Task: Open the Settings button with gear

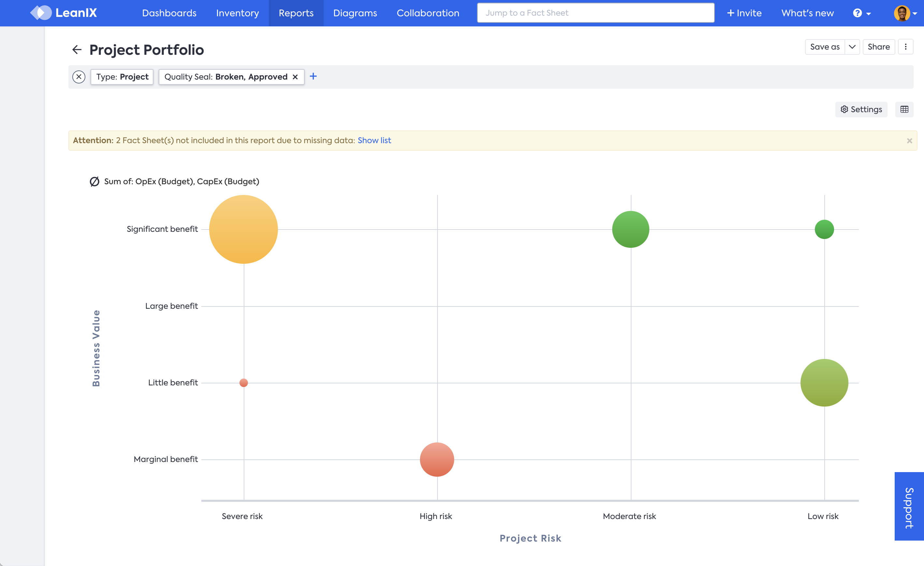Action: click(x=861, y=109)
